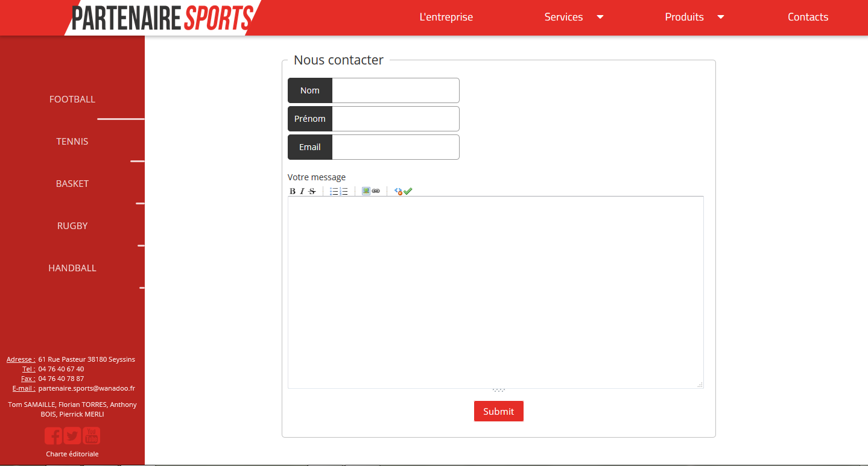Insert a numbered list in message
The width and height of the screenshot is (868, 466).
[x=344, y=191]
